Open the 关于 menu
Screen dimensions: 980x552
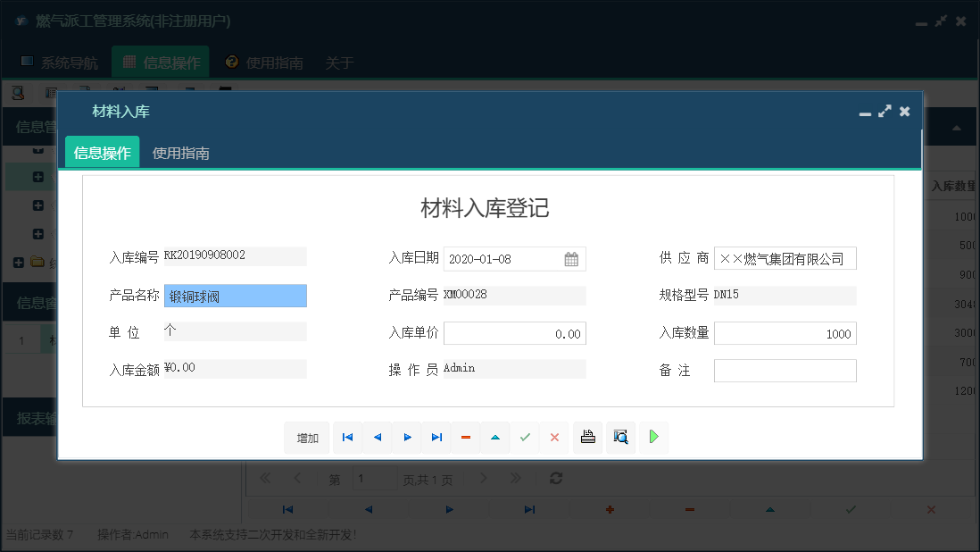point(339,63)
